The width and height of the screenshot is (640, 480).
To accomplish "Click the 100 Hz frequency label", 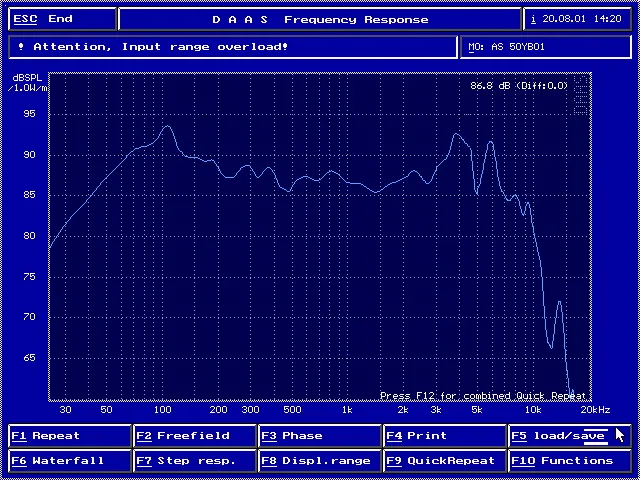I will [x=162, y=410].
